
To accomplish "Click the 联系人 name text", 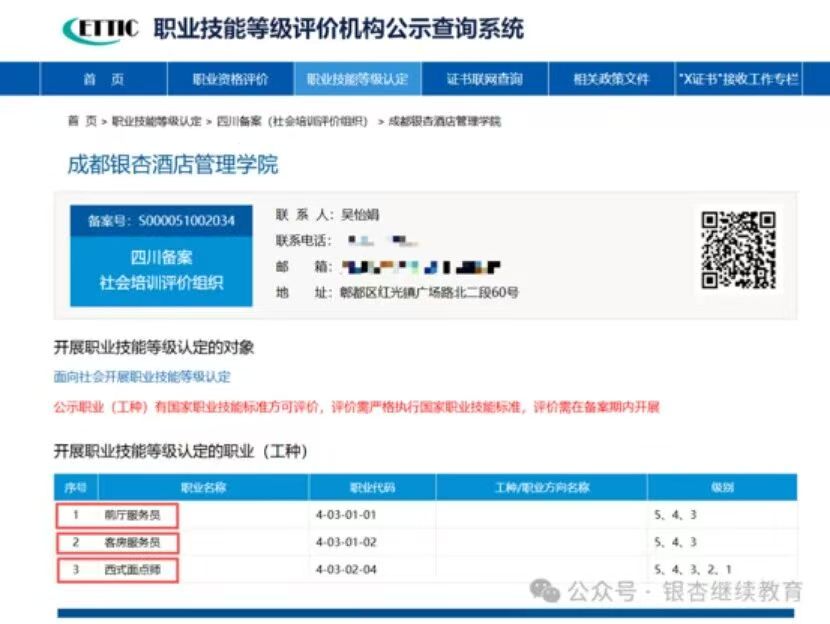I will 360,214.
